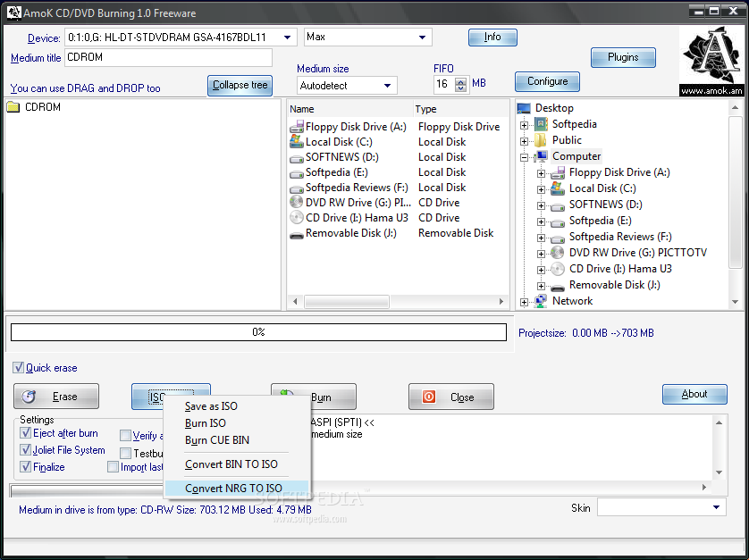The height and width of the screenshot is (560, 749).
Task: Expand the Softpedia node in tree
Action: [x=524, y=126]
